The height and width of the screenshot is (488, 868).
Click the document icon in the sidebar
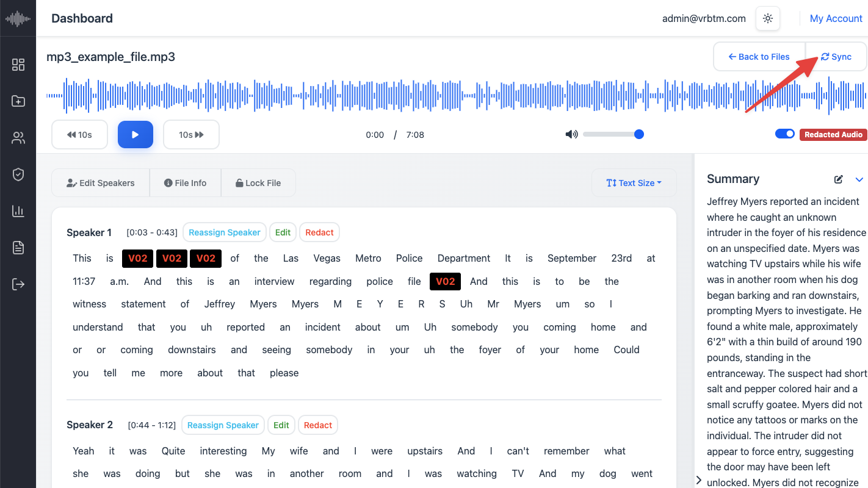18,248
